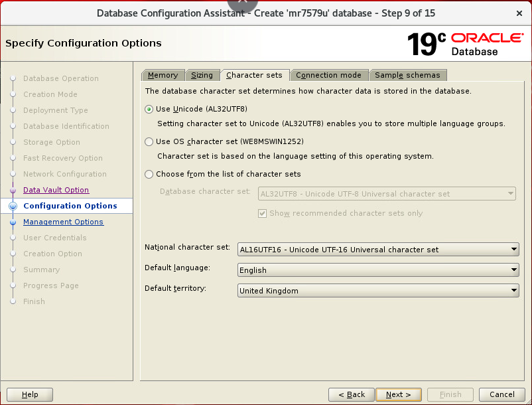Click the Oracle 19c Database logo

pyautogui.click(x=465, y=44)
